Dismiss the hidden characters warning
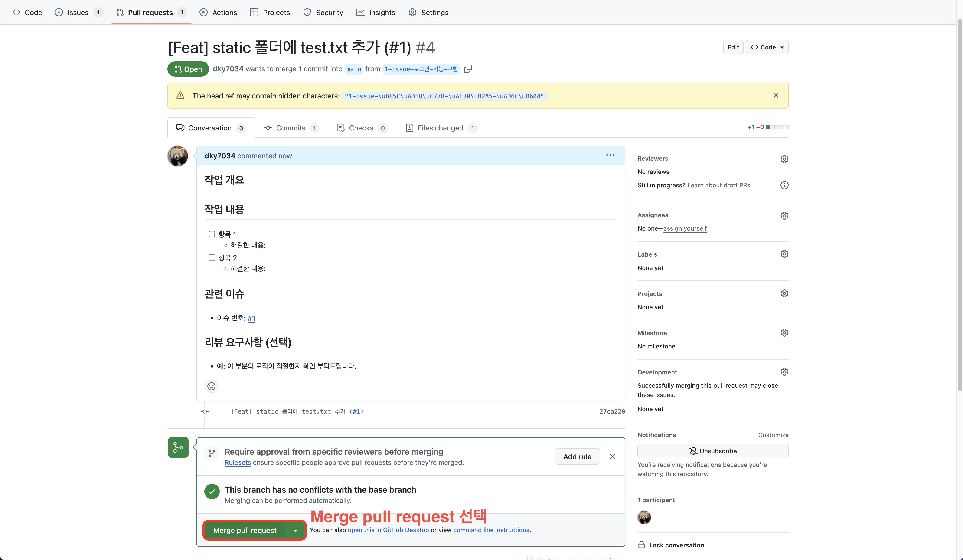Viewport: 963px width, 560px height. 776,95
